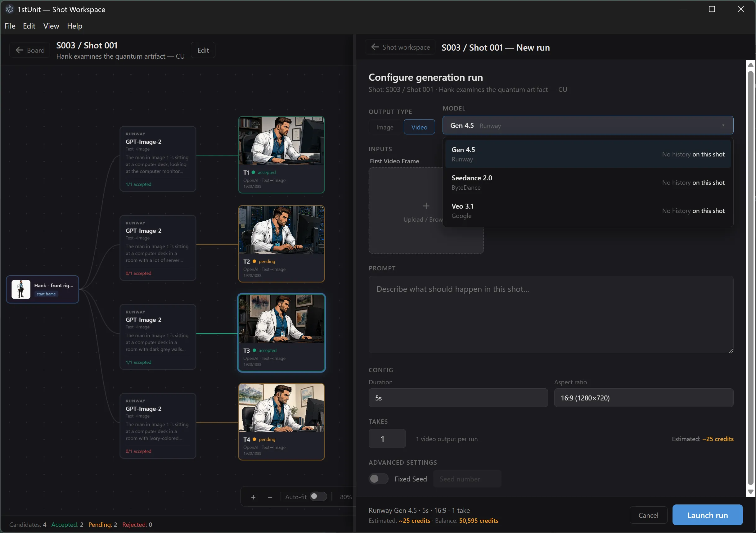The height and width of the screenshot is (533, 756).
Task: Click 'First Video Frame' input label
Action: (x=394, y=161)
